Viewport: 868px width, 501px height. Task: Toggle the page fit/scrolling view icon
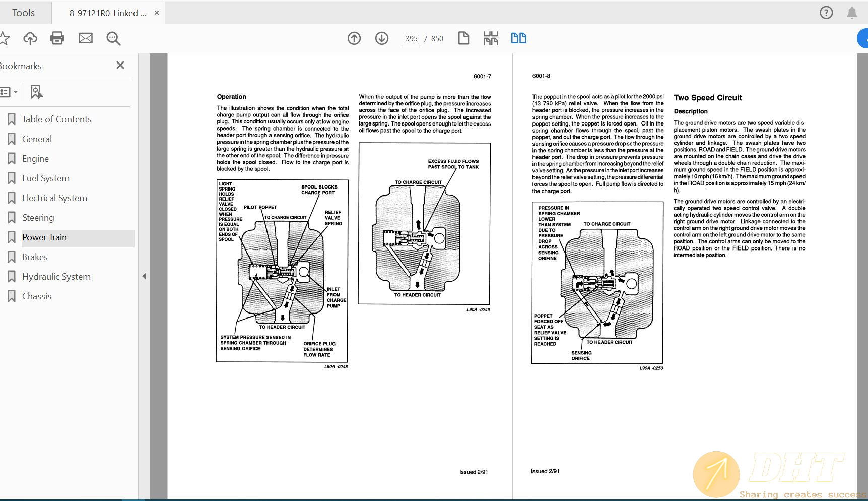pos(490,38)
